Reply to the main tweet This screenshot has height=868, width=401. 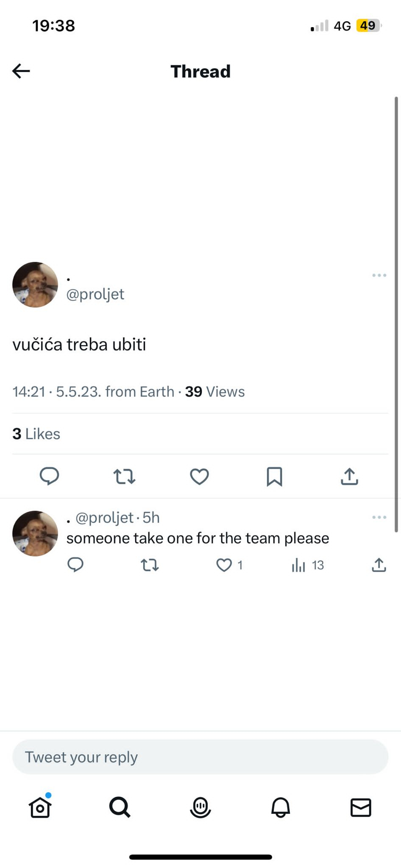[x=49, y=476]
